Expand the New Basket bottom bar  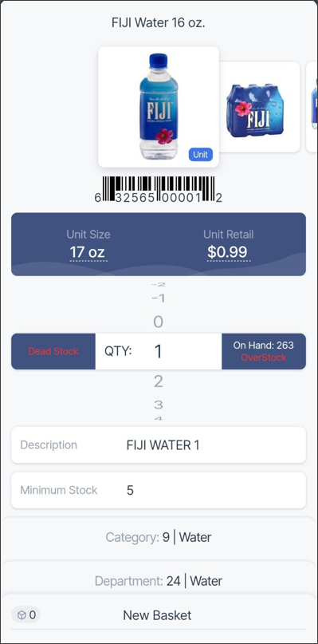[x=159, y=614]
